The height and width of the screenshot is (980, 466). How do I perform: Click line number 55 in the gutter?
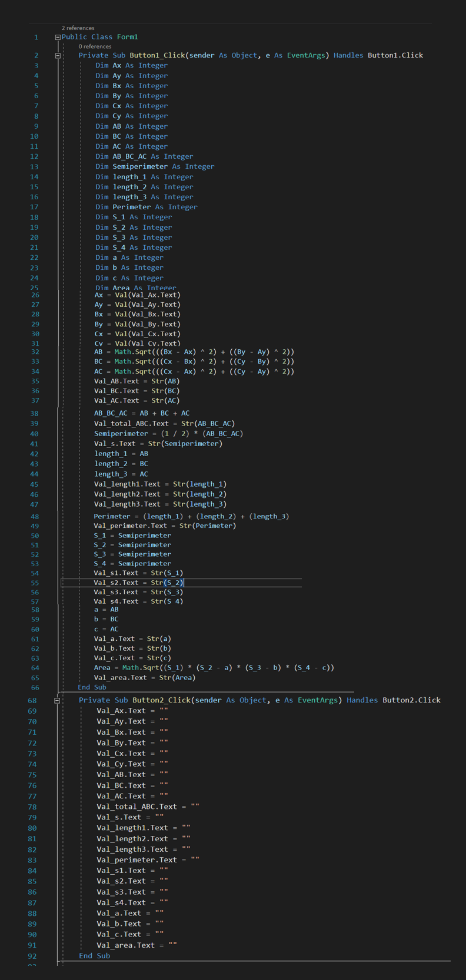35,583
